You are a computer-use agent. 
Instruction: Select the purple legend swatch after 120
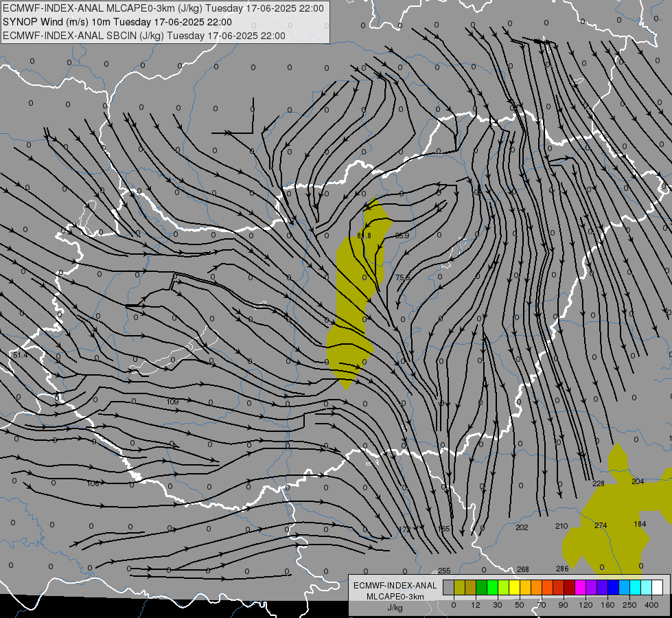point(592,587)
